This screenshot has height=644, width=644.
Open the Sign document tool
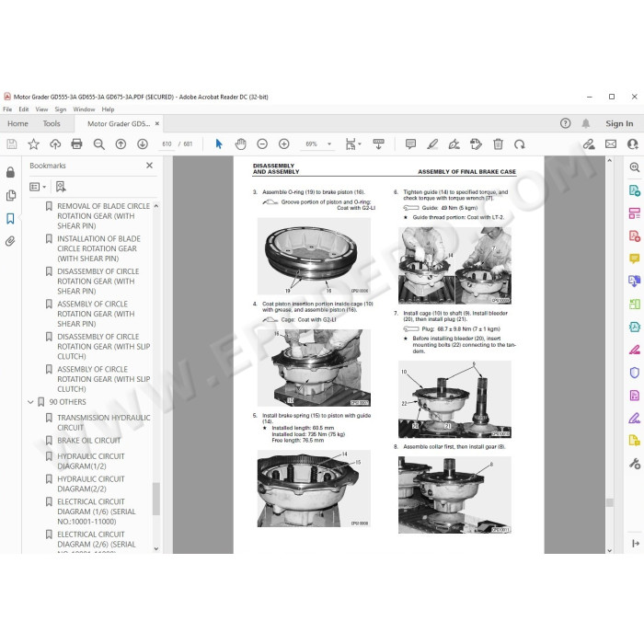[454, 144]
